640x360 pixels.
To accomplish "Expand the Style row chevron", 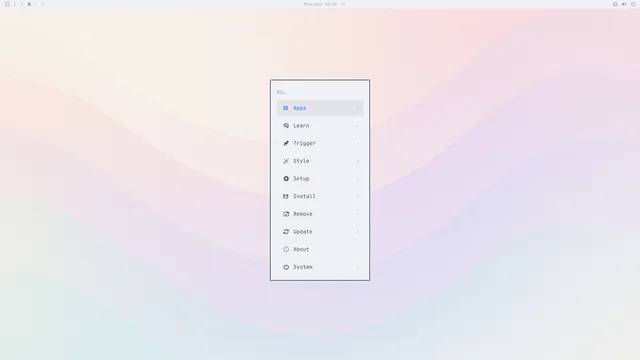I will (x=358, y=161).
